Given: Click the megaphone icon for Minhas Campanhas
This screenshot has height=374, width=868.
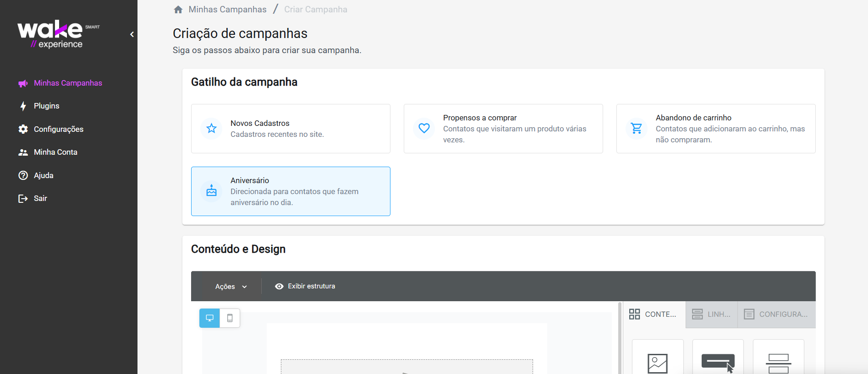Looking at the screenshot, I should 23,83.
